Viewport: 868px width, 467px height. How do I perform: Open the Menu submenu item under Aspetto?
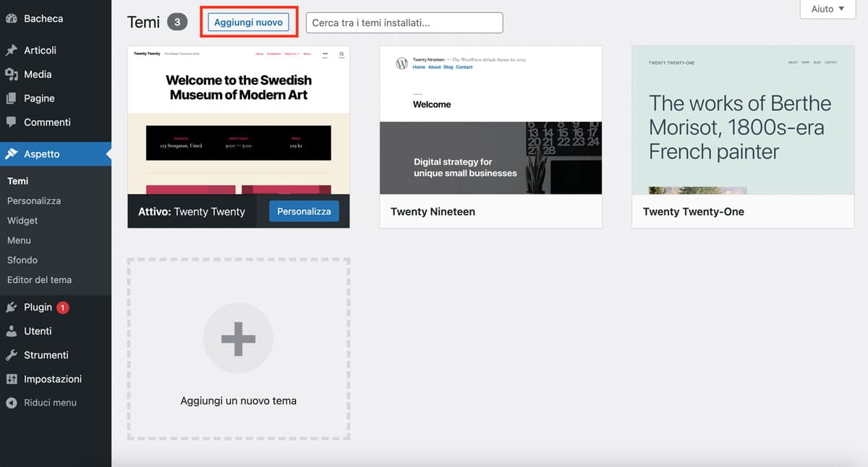pos(19,240)
